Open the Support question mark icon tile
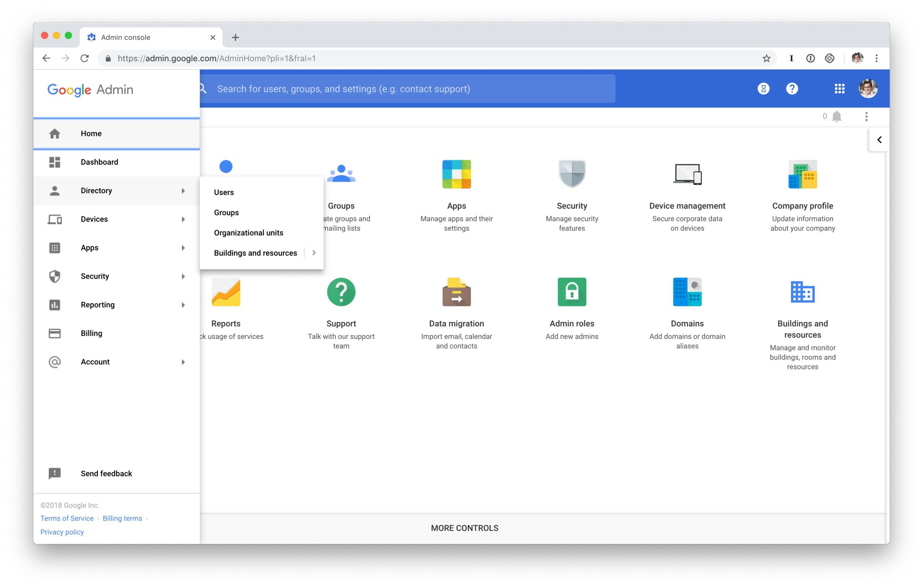The width and height of the screenshot is (923, 588). (x=341, y=292)
